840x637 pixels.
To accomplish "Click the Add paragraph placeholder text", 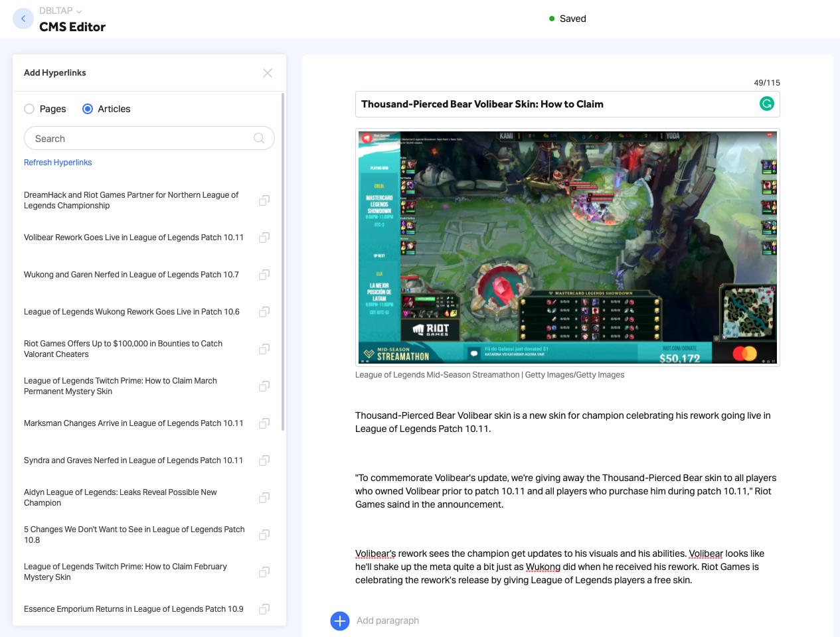I will click(388, 621).
